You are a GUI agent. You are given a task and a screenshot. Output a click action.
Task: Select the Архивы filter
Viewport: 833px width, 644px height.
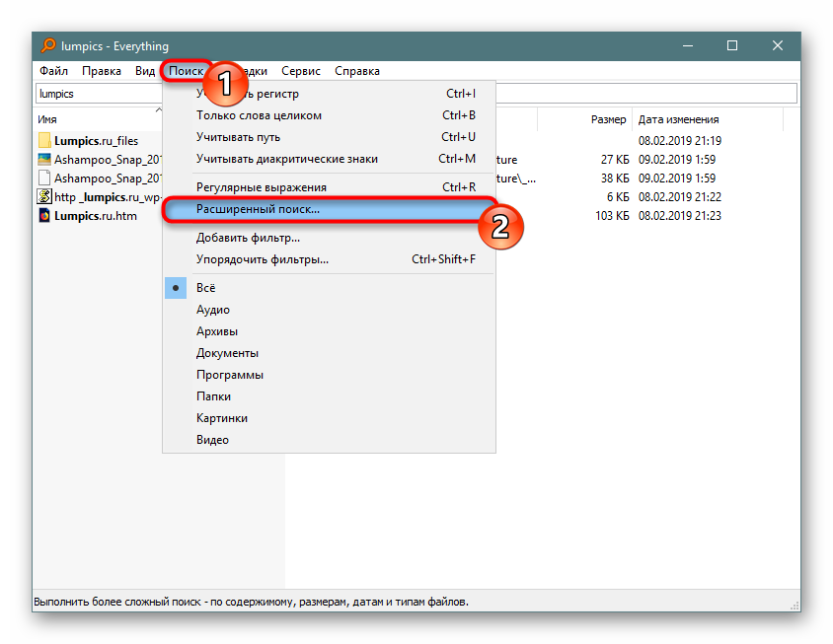329,331
